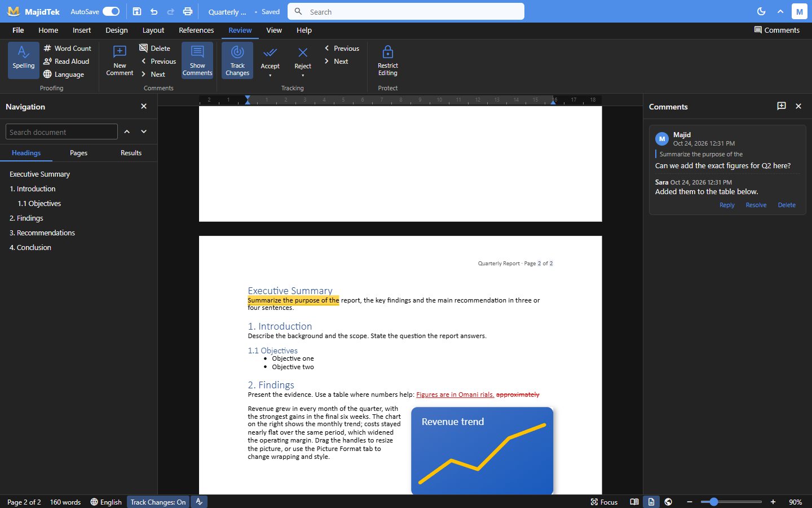Switch to the References tab
The image size is (812, 508).
[x=196, y=30]
